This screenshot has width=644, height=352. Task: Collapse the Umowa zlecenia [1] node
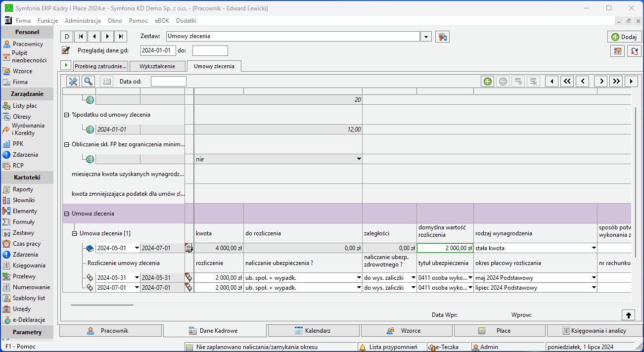pos(75,233)
